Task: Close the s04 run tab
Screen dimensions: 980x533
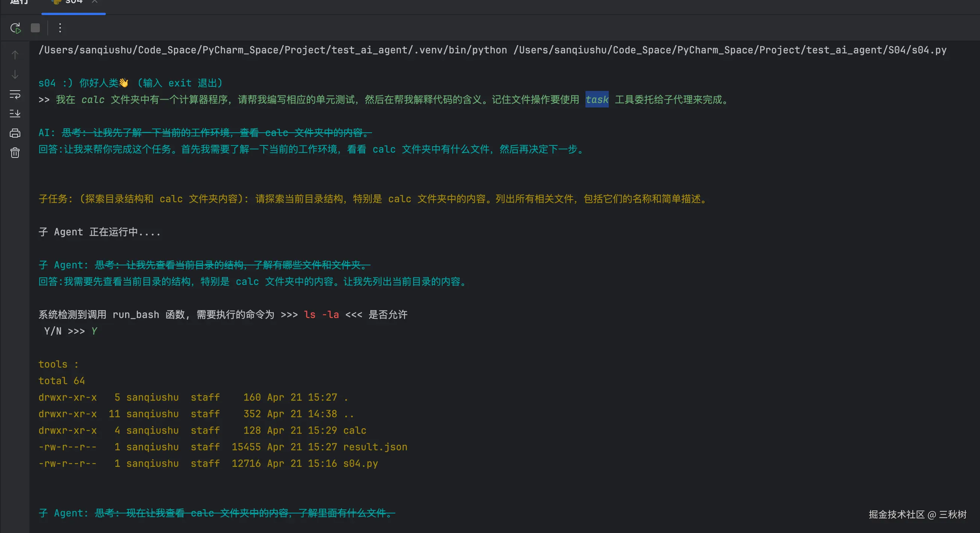Action: [x=95, y=2]
